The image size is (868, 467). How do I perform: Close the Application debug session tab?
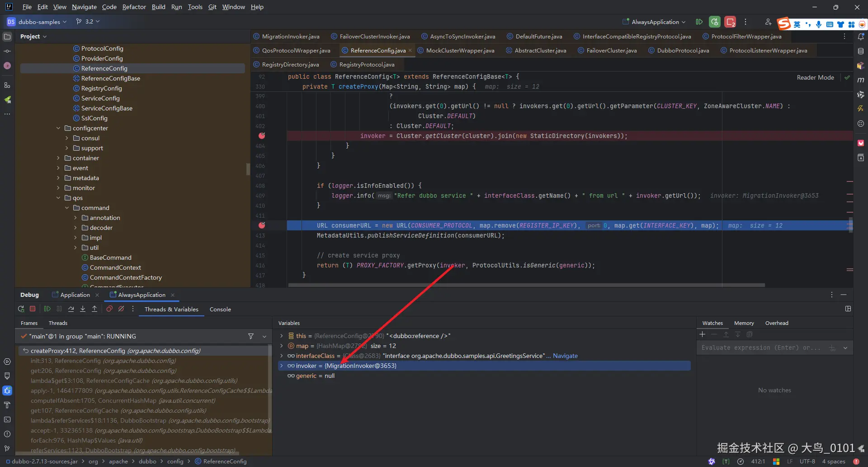pos(97,295)
